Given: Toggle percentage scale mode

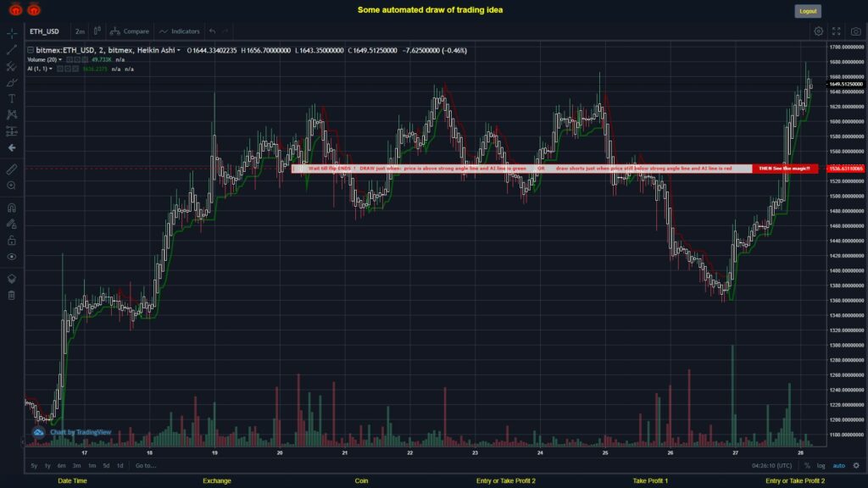Looking at the screenshot, I should click(x=807, y=466).
